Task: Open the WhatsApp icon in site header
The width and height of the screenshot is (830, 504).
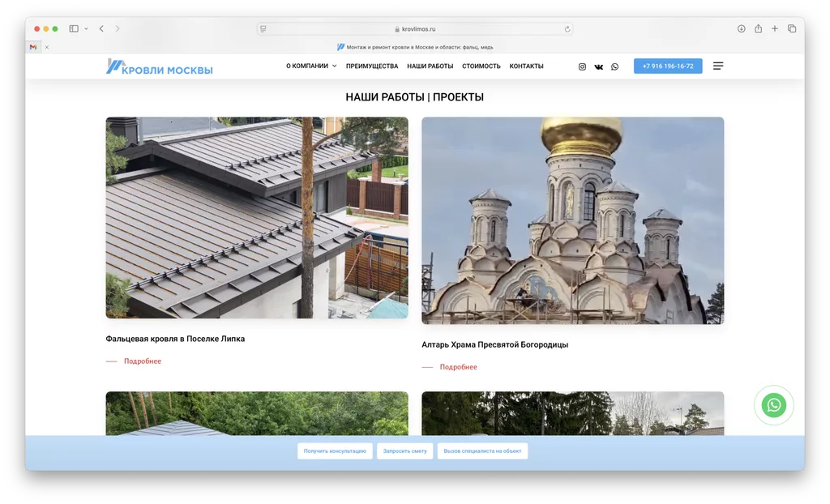Action: pos(614,66)
